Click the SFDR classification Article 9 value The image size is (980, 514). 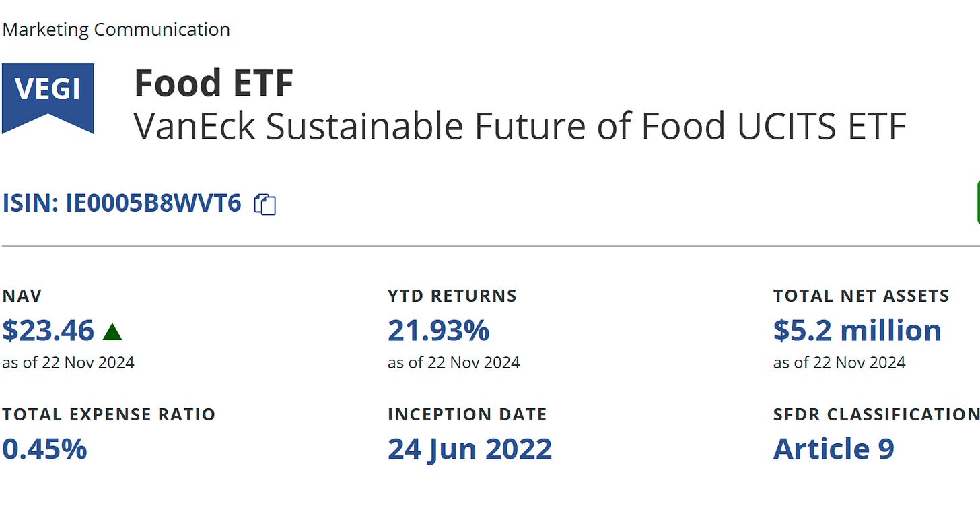click(833, 449)
